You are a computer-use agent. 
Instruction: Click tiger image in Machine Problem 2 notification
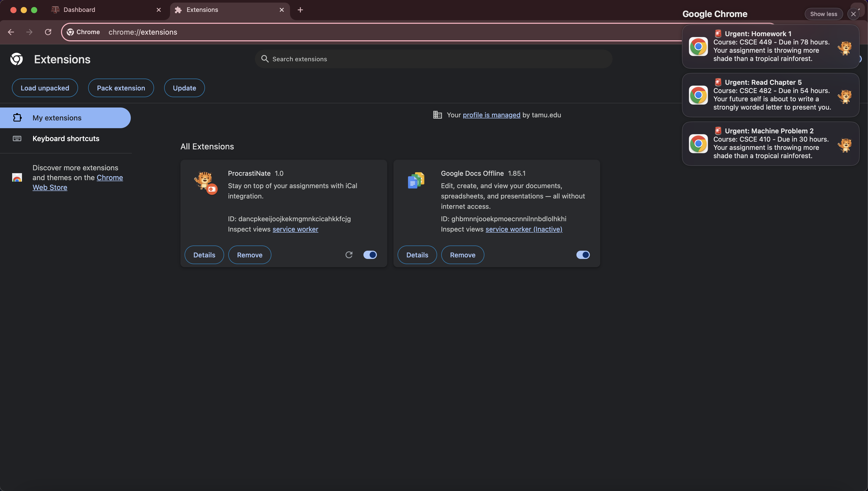click(845, 145)
